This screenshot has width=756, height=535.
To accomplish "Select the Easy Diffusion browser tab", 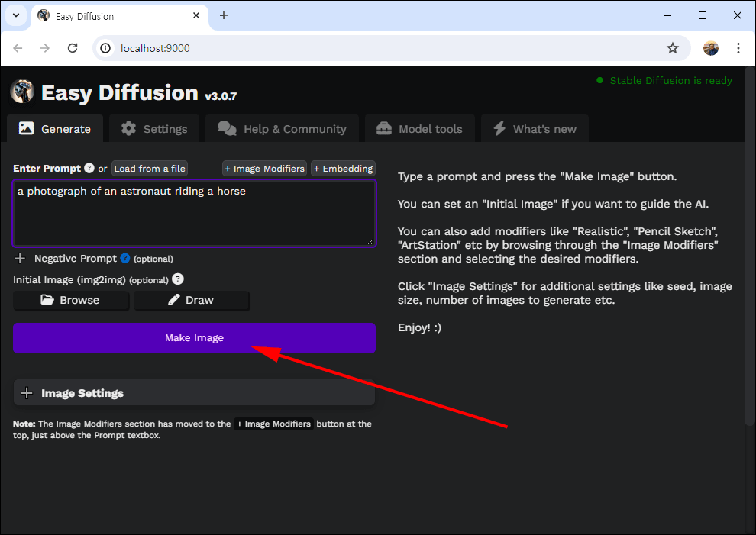I will [118, 16].
